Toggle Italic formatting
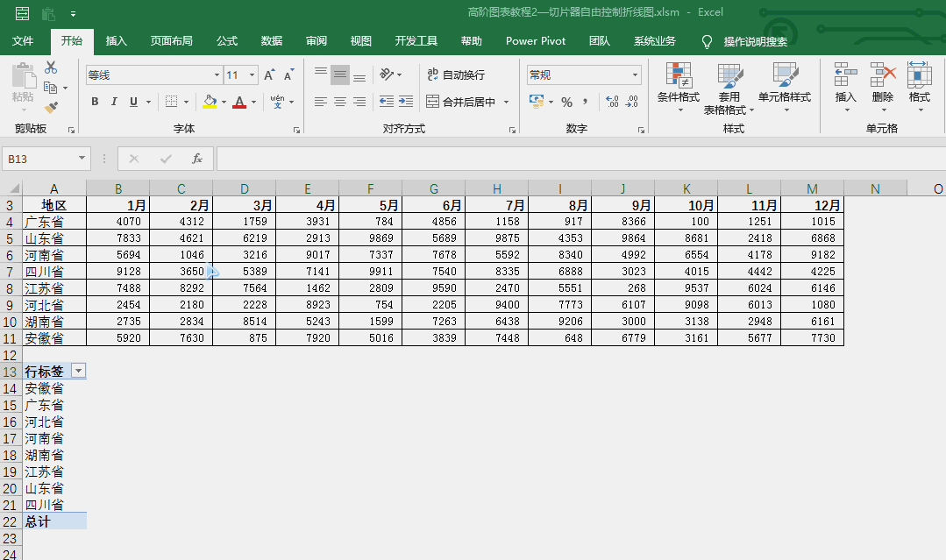 114,102
